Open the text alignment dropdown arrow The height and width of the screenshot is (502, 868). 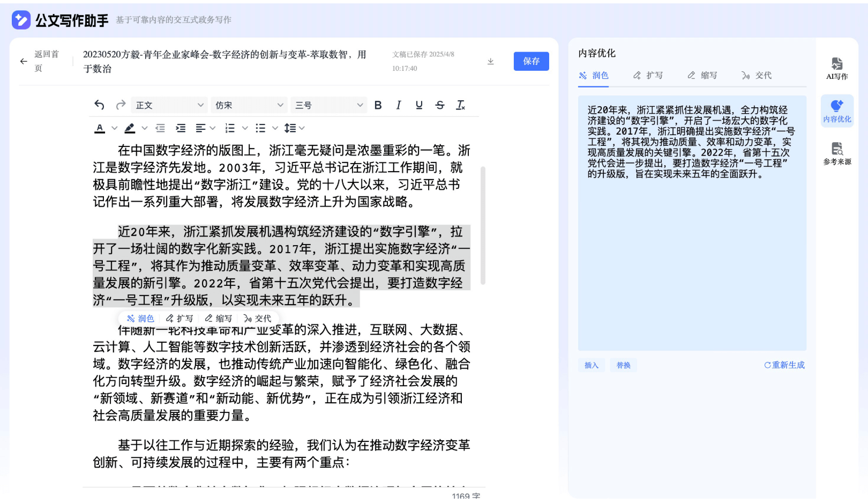pyautogui.click(x=213, y=128)
